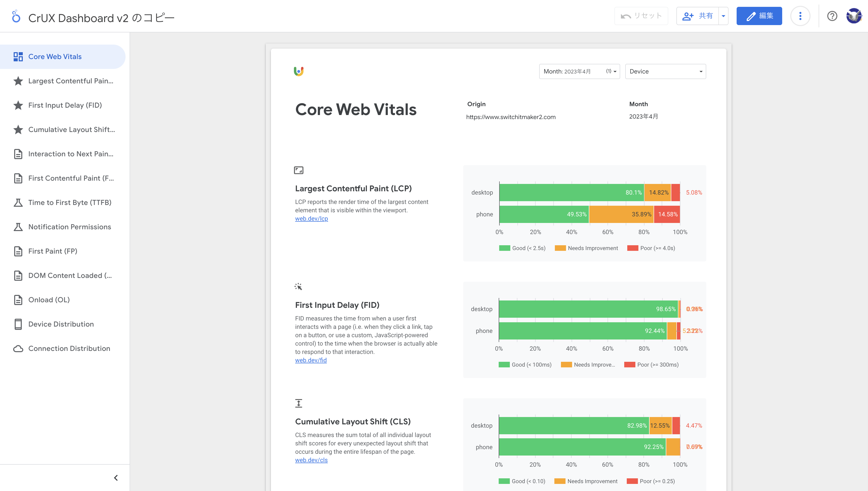868x491 pixels.
Task: Click the Largest Contentful Paint star icon
Action: [17, 81]
